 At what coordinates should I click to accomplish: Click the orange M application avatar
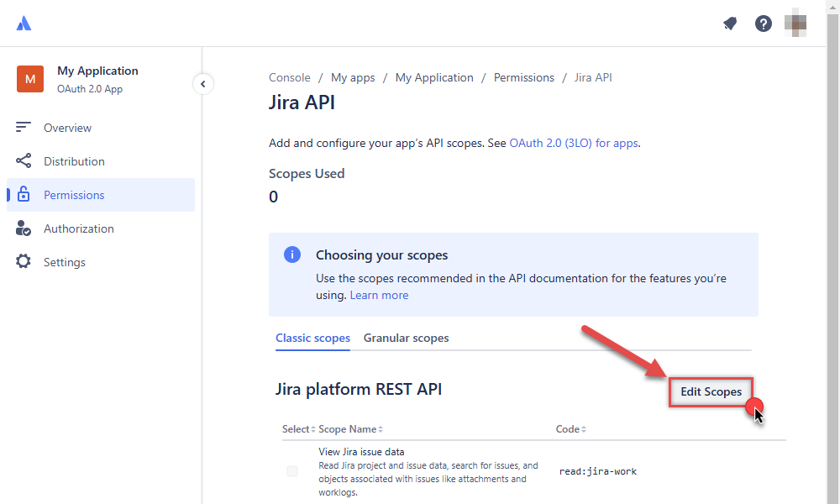click(30, 79)
